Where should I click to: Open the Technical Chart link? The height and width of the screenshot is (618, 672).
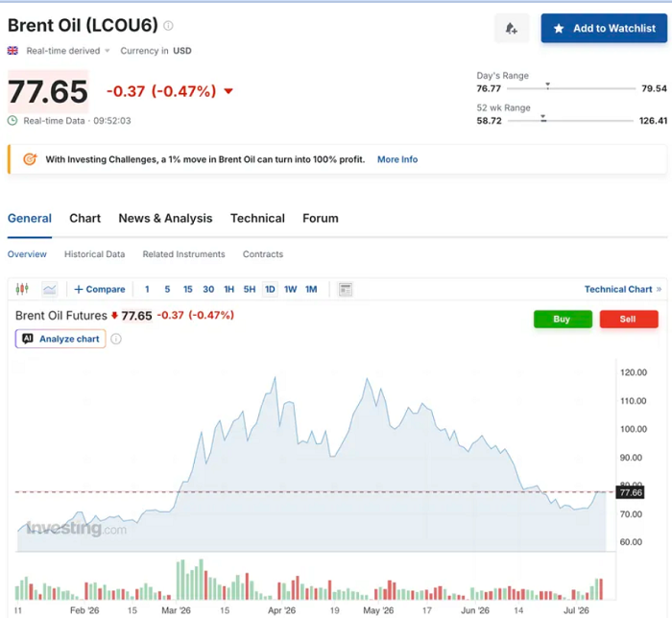[x=623, y=290]
